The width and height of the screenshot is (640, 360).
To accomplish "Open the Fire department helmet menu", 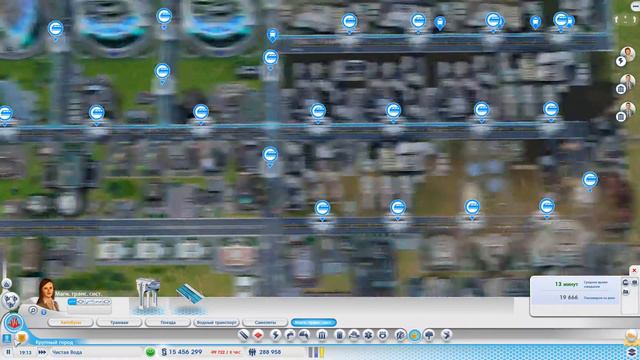I will click(354, 335).
